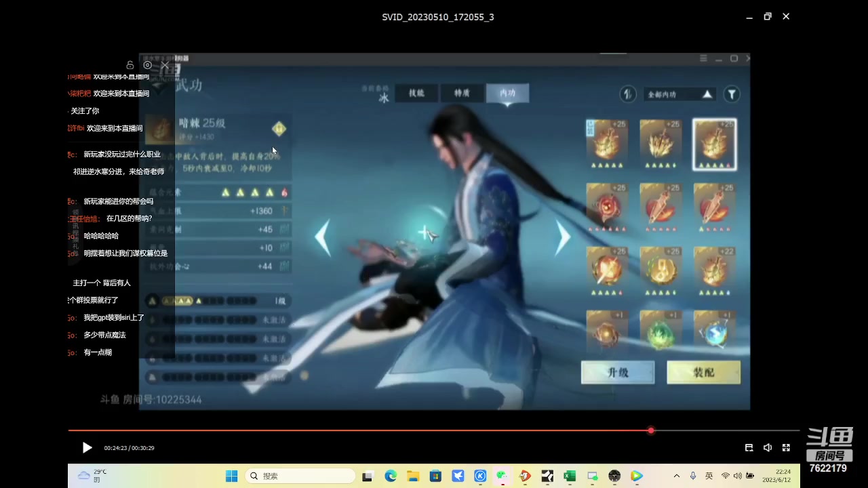The width and height of the screenshot is (868, 488).
Task: Select the red orb +25 skill icon
Action: (x=606, y=208)
